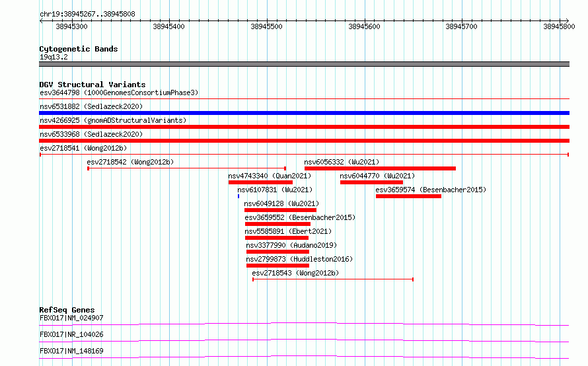588x366 pixels.
Task: Click the chr19:38945267..38945808 region label
Action: click(x=87, y=14)
